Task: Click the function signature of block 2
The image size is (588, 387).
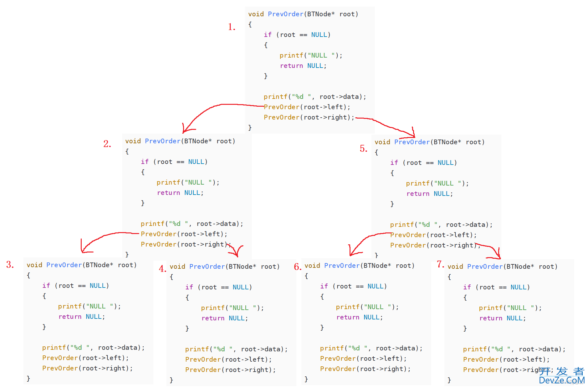Action: 180,141
